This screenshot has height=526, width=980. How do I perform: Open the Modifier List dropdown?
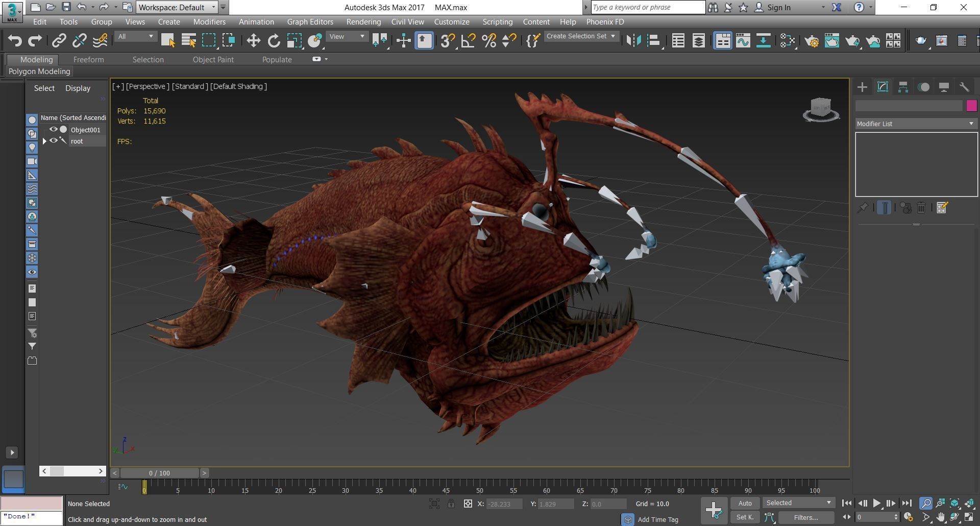(916, 124)
